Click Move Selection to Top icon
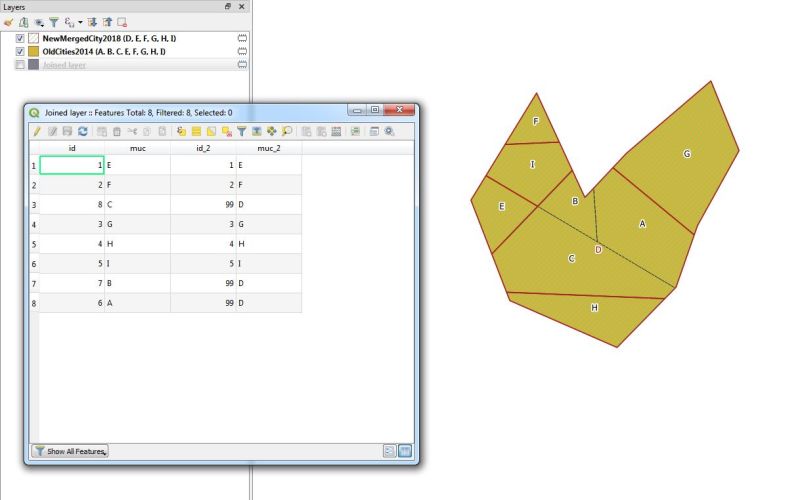The height and width of the screenshot is (500, 800). point(257,132)
